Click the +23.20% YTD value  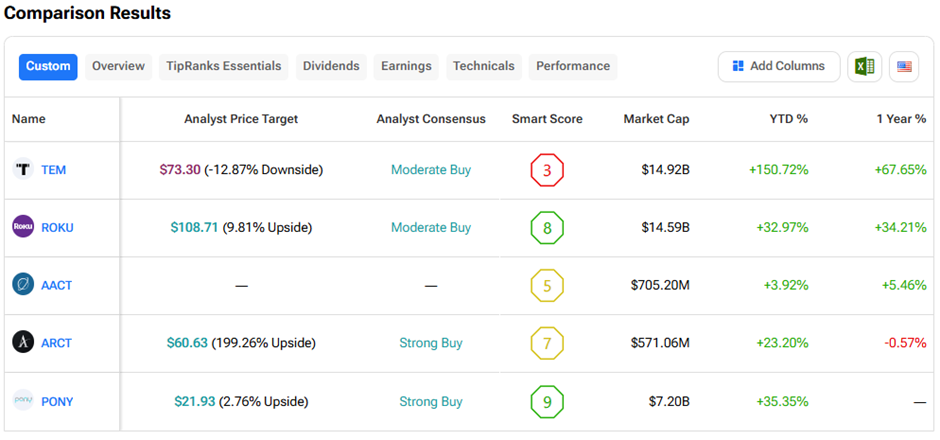coord(782,343)
